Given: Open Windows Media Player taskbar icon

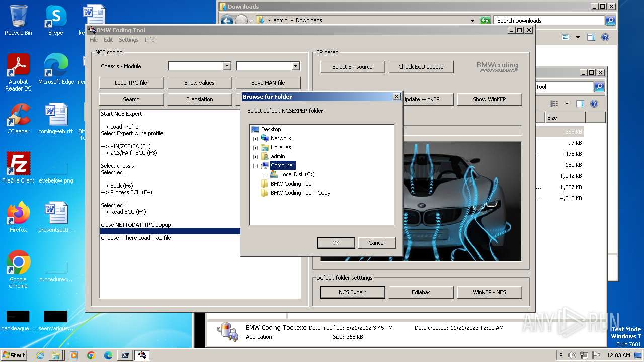Looking at the screenshot, I should tap(74, 355).
